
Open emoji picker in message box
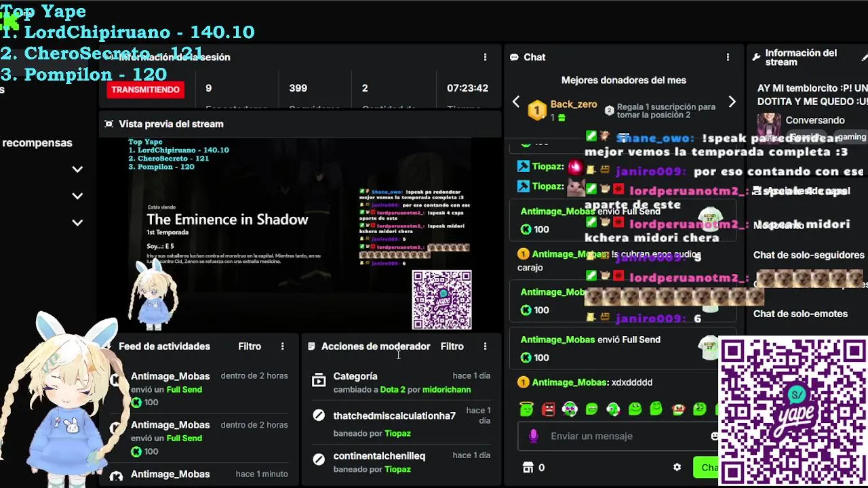714,436
